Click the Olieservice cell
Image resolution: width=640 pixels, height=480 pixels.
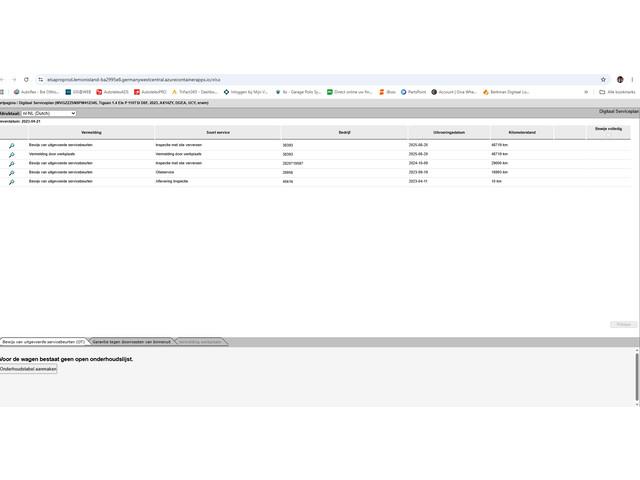[165, 172]
